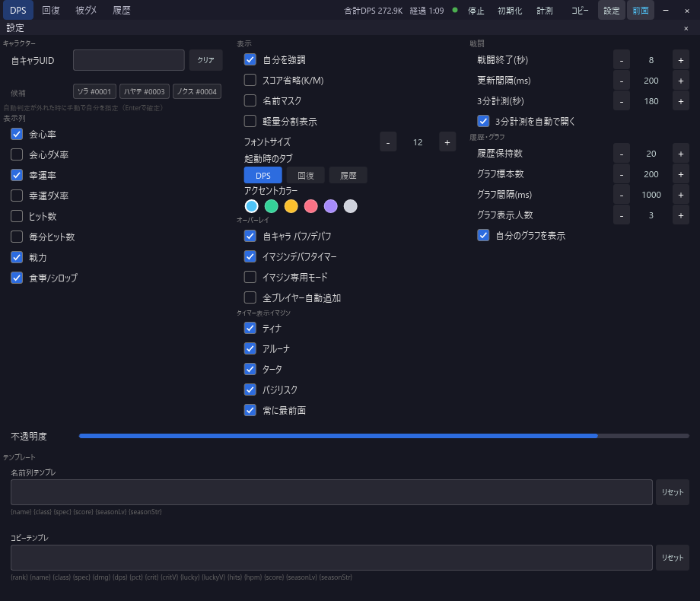Uncheck the バジリスク timer checkbox

(x=250, y=390)
